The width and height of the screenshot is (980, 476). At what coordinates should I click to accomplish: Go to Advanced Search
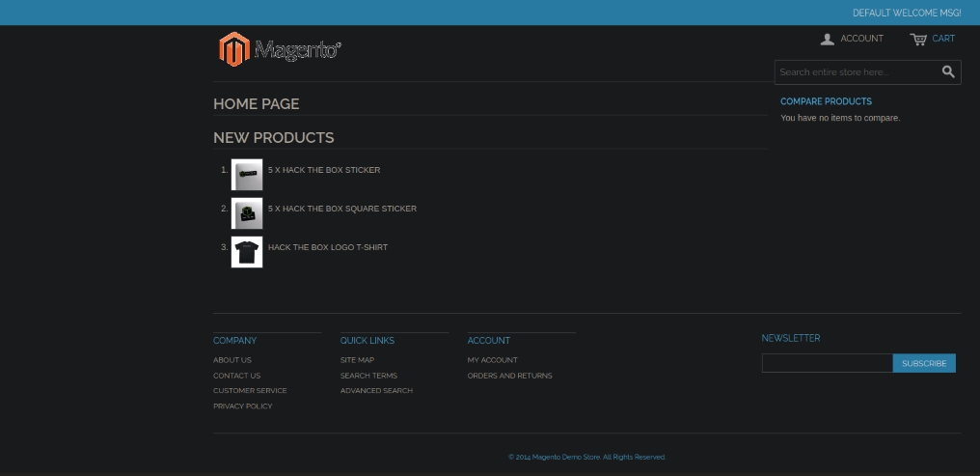coord(376,391)
